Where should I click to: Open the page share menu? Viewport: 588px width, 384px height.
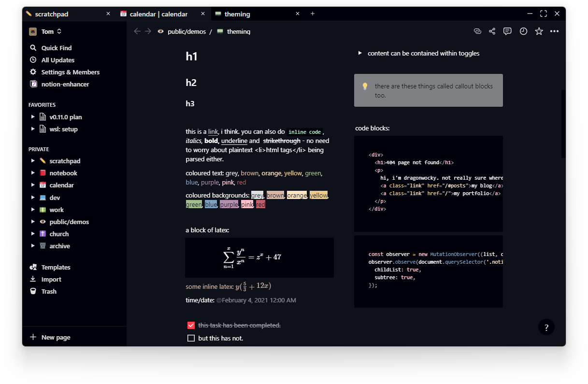point(492,31)
